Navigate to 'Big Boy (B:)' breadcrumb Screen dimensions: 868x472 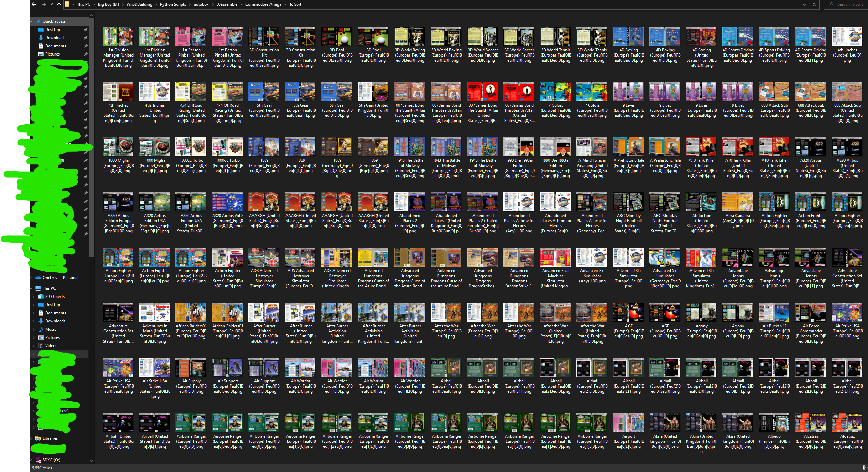point(108,4)
